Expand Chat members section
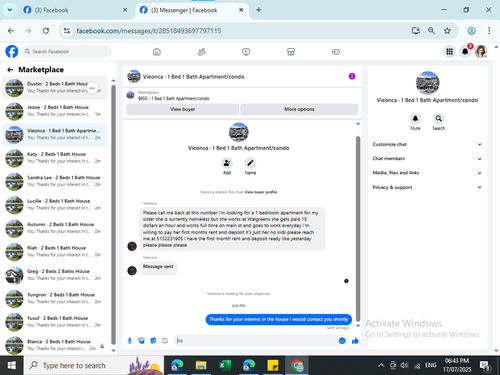The height and width of the screenshot is (375, 500). coord(427,159)
